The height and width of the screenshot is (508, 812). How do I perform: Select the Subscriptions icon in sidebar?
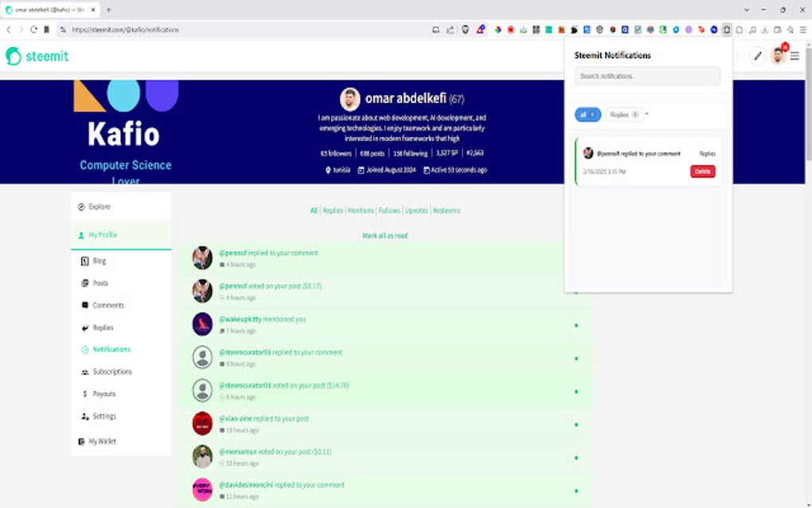click(84, 371)
